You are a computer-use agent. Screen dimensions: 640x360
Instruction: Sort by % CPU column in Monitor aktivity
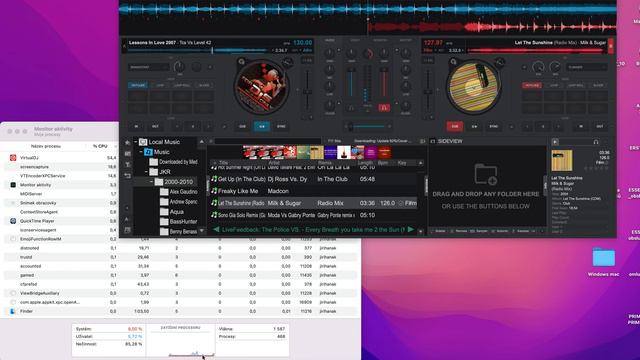tap(100, 146)
